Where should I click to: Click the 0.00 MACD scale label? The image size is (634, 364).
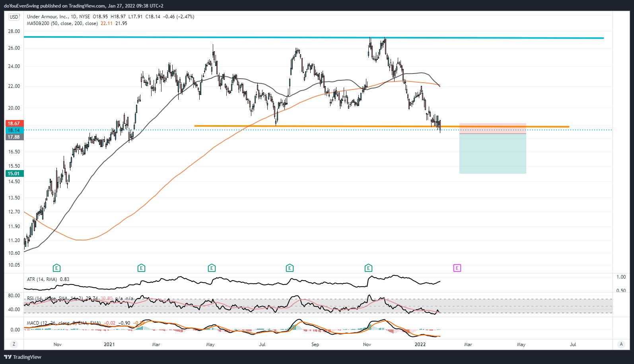pyautogui.click(x=15, y=330)
